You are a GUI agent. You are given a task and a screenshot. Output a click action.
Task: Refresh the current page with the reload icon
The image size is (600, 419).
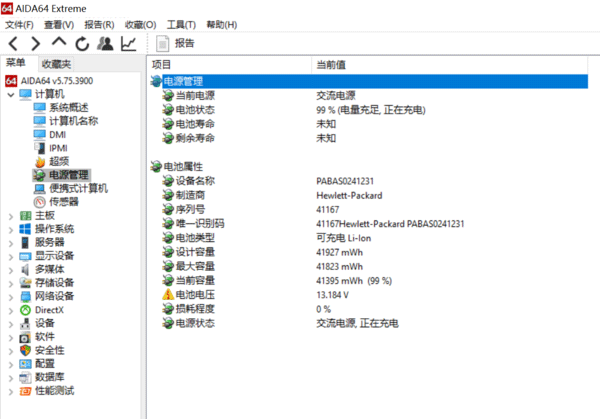point(82,44)
